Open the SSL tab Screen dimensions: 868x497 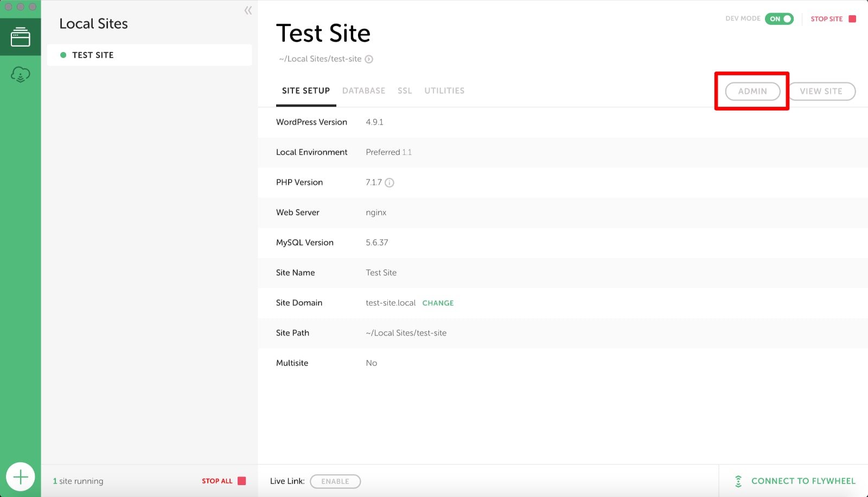click(x=405, y=91)
